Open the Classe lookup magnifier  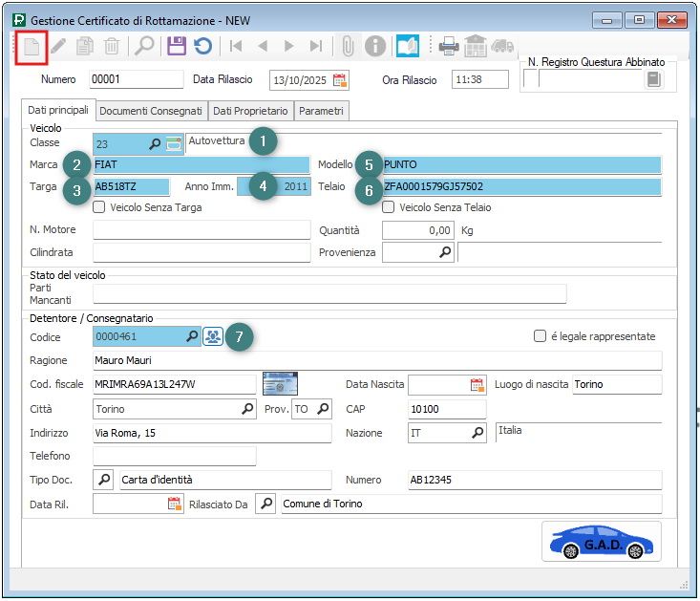[156, 143]
